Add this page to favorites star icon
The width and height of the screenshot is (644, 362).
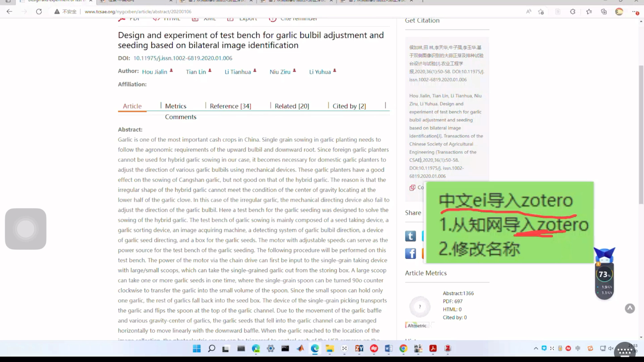coord(541,12)
